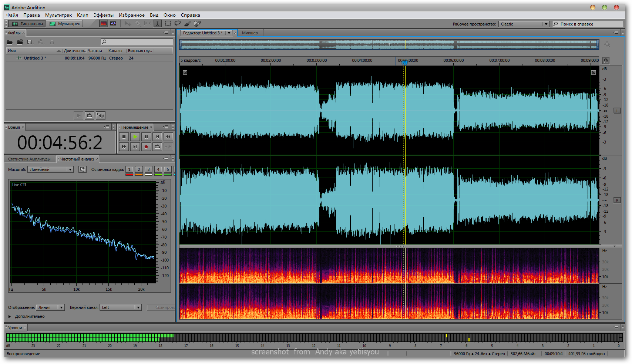Open the Файлы panel options menu
Image resolution: width=632 pixels, height=364 pixels.
(166, 33)
